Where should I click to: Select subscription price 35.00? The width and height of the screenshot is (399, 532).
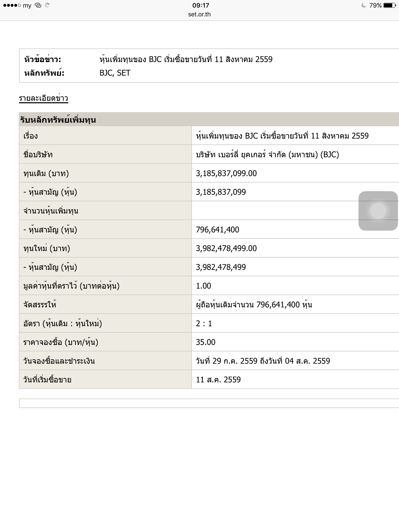tap(205, 342)
